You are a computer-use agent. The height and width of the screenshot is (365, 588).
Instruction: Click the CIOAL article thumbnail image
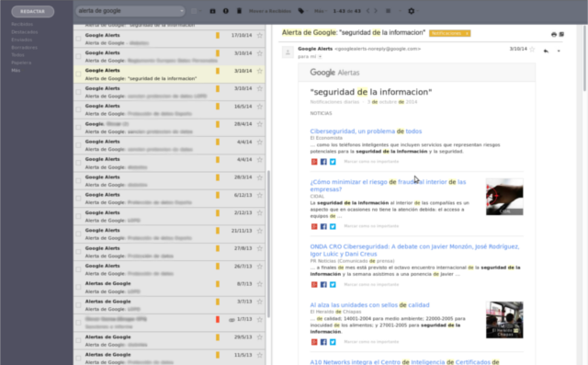(504, 197)
